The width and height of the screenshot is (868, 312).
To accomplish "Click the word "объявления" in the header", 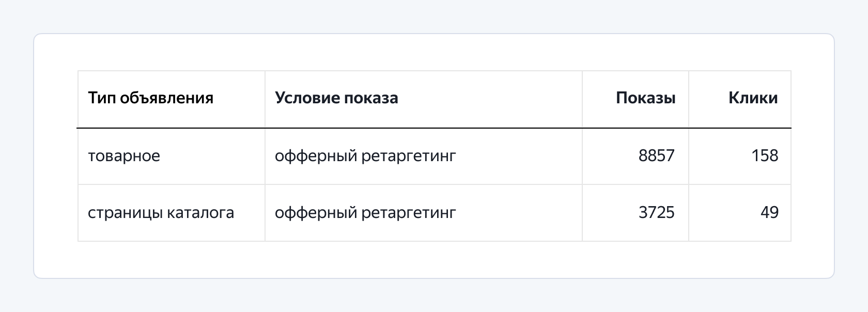I will 166,98.
